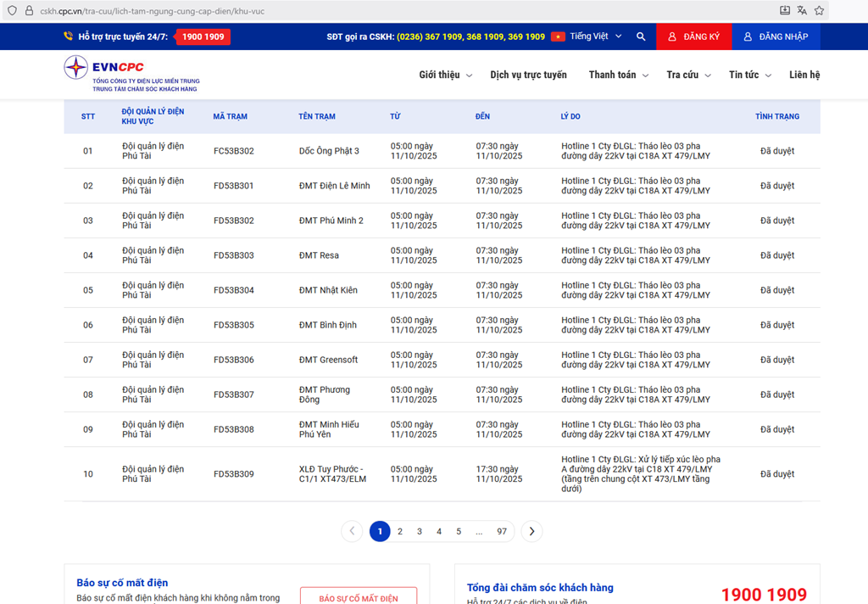868x604 pixels.
Task: Click the EVNCPC logo
Action: click(x=131, y=74)
